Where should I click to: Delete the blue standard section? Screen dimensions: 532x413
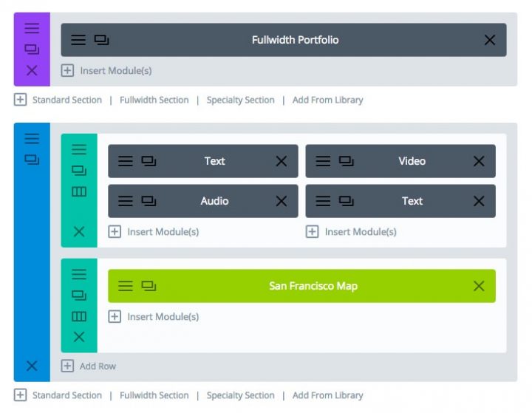click(x=32, y=366)
